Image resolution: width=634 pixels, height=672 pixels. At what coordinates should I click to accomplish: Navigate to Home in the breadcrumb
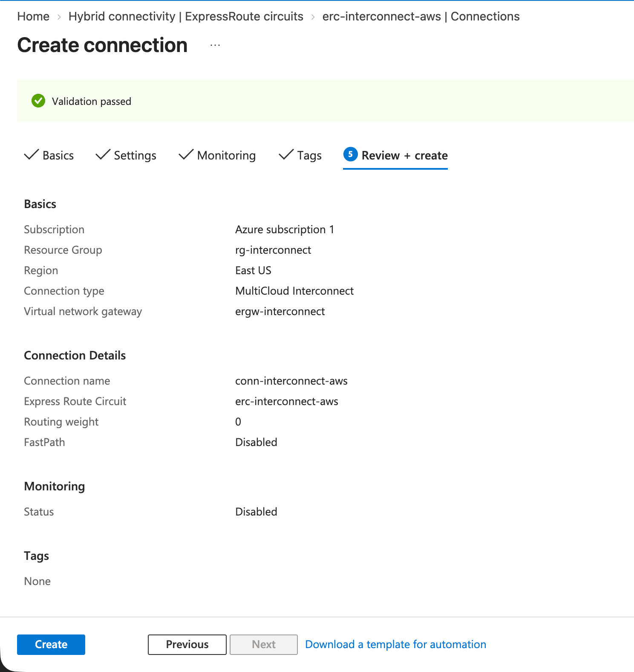tap(33, 16)
